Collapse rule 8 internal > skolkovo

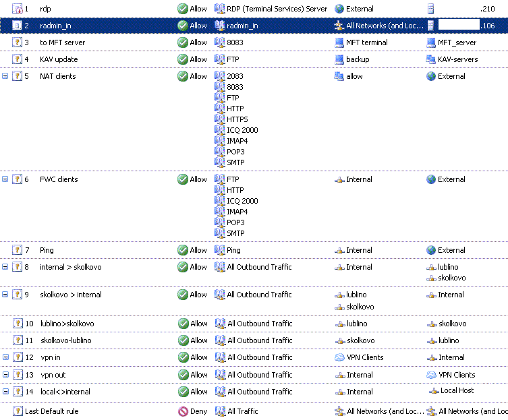5,267
